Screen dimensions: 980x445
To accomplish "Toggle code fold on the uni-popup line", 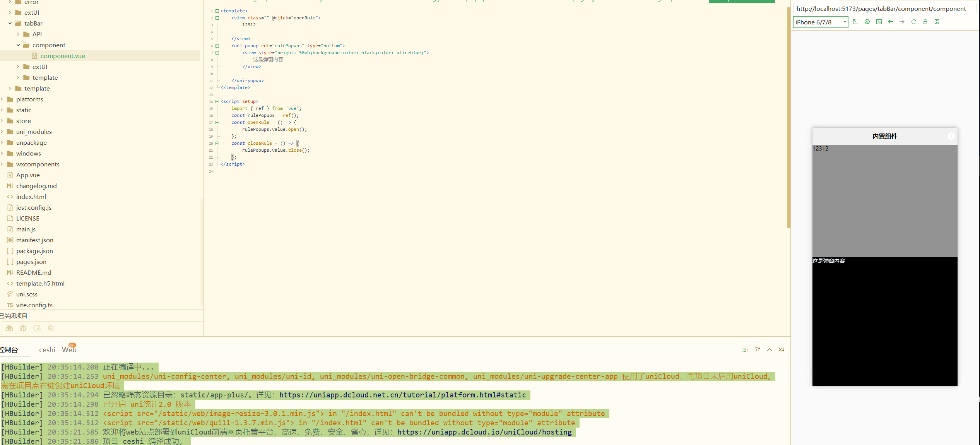I will pos(217,46).
